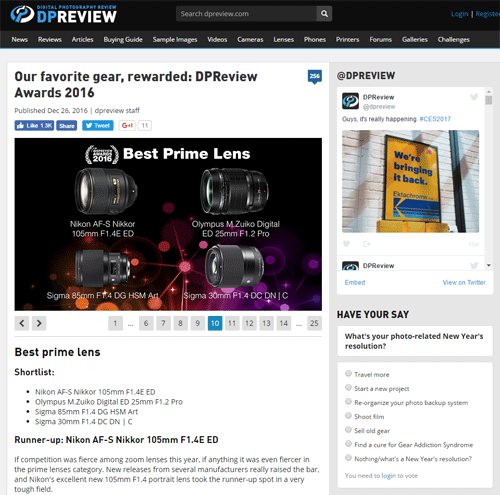Click the DPReview logo in header
The width and height of the screenshot is (500, 495).
coord(63,14)
